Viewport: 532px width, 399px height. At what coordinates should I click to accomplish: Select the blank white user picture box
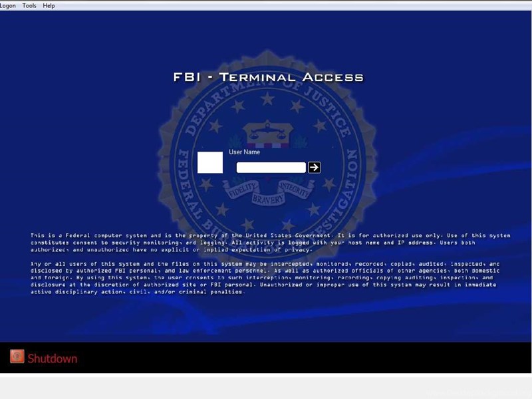210,162
